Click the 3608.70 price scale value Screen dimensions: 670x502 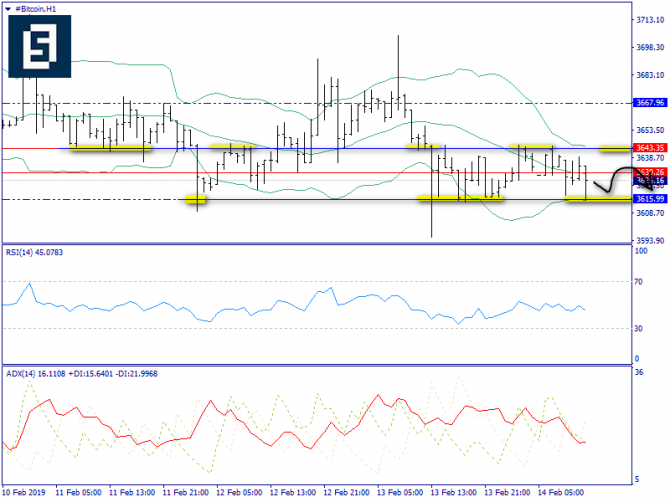pyautogui.click(x=650, y=213)
